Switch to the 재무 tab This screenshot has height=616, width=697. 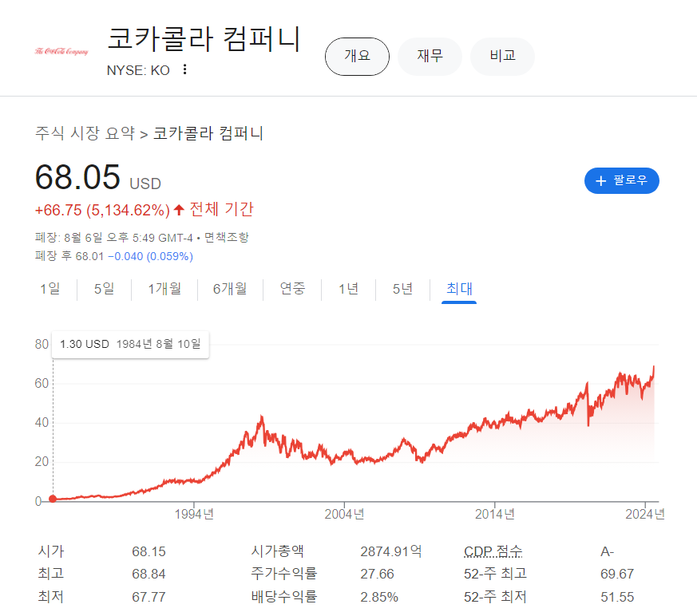430,57
